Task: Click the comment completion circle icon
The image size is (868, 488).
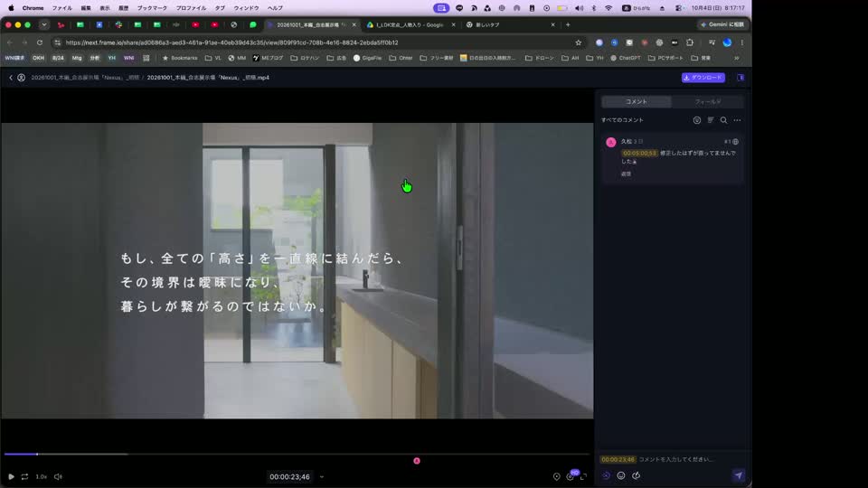Action: (736, 142)
